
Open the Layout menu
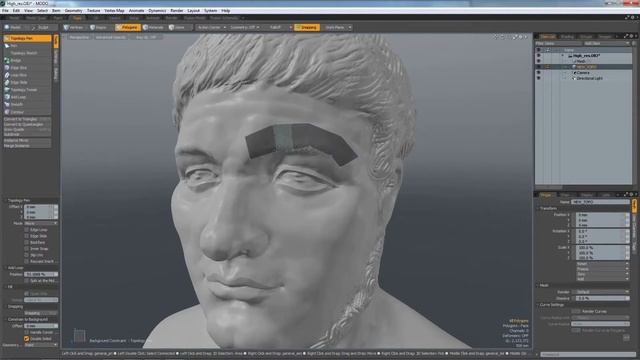[x=193, y=11]
